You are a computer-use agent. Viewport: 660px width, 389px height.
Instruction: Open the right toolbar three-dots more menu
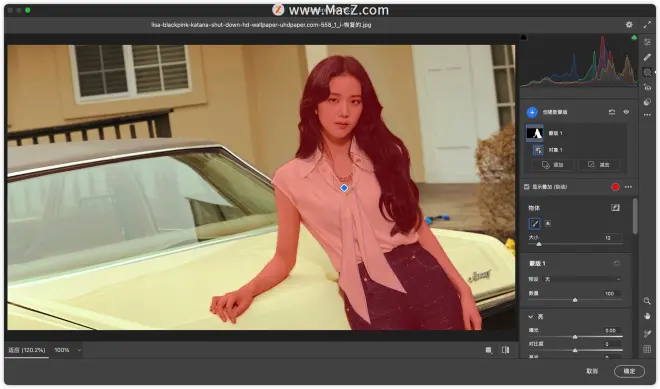647,115
